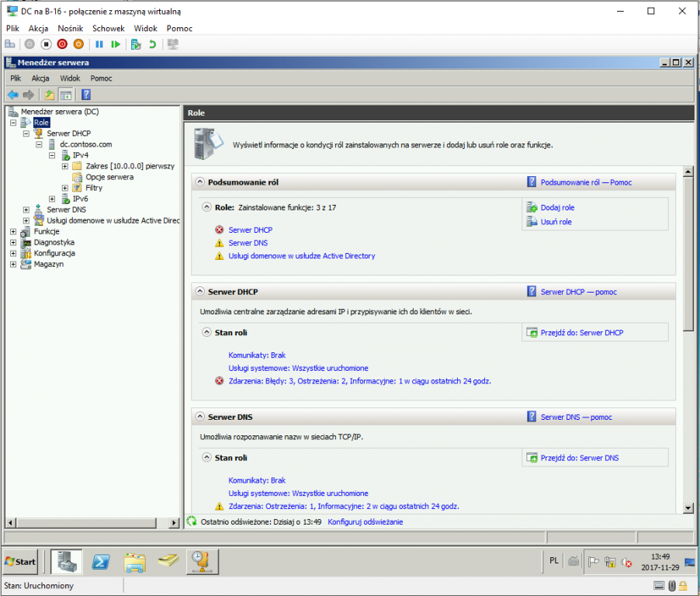
Task: Expand the Zakres [10.0.0.0] pierwszy node
Action: tap(65, 166)
